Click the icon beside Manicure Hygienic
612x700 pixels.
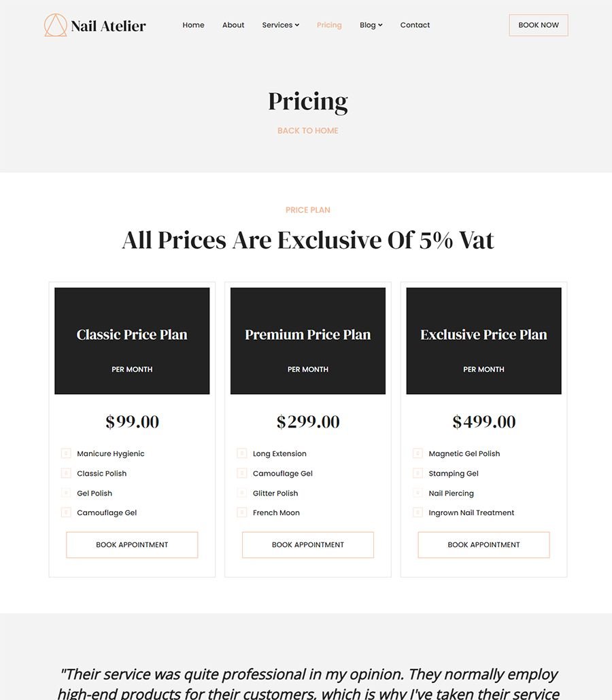[x=66, y=453]
